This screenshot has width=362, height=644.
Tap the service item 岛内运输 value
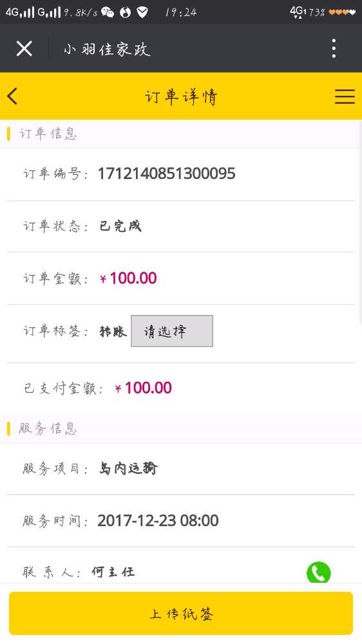[x=128, y=468]
